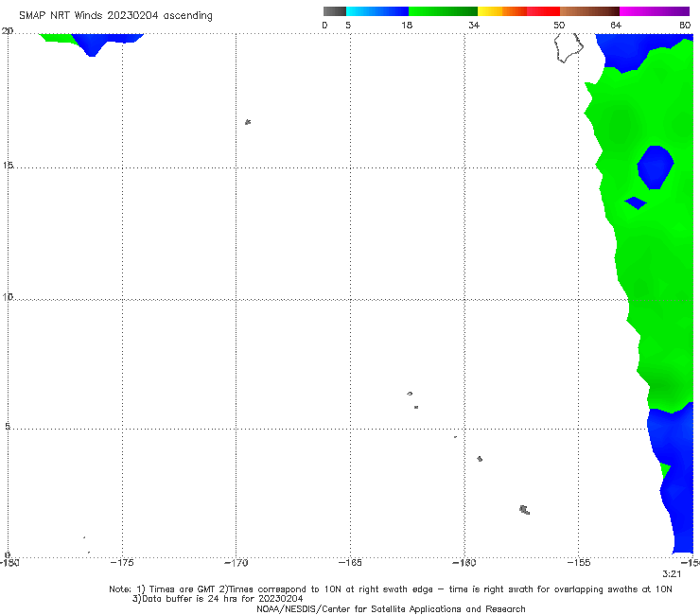Click the longitude axis label '-155'
The width and height of the screenshot is (700, 615).
tap(579, 563)
